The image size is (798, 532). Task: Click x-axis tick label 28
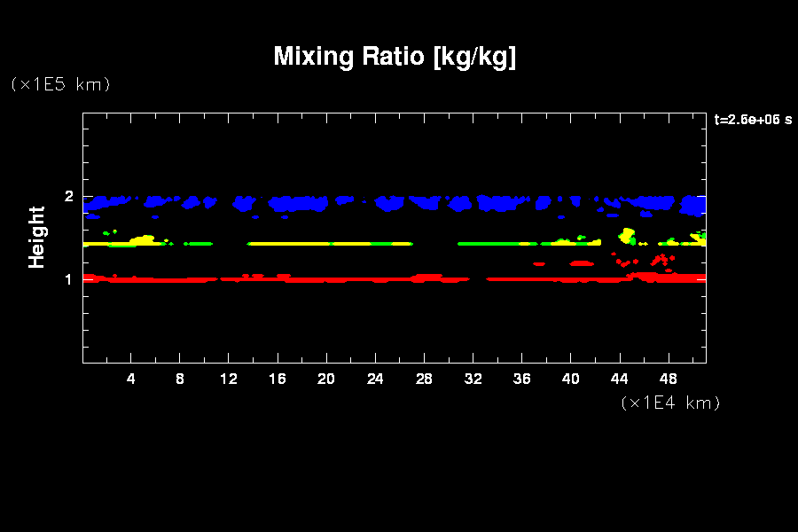[x=424, y=379]
